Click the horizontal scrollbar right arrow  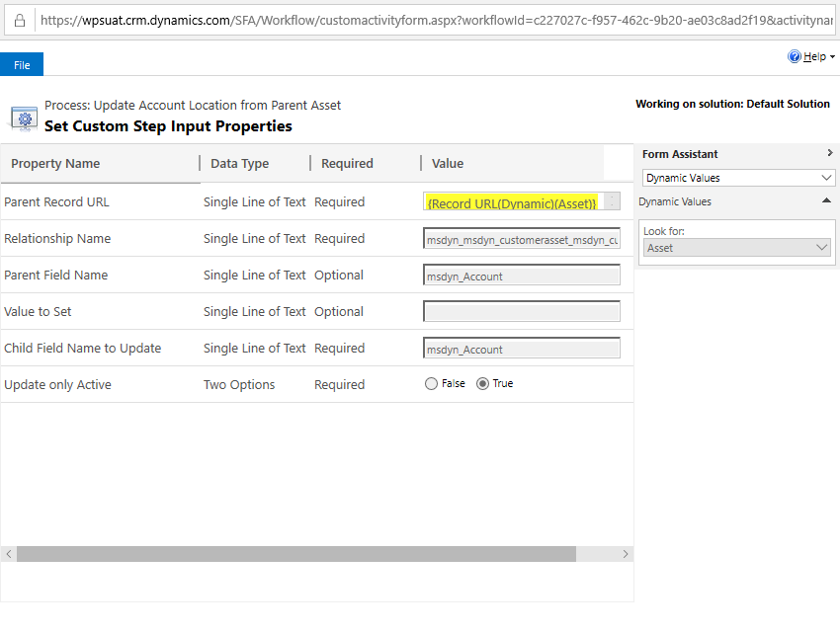tap(626, 554)
